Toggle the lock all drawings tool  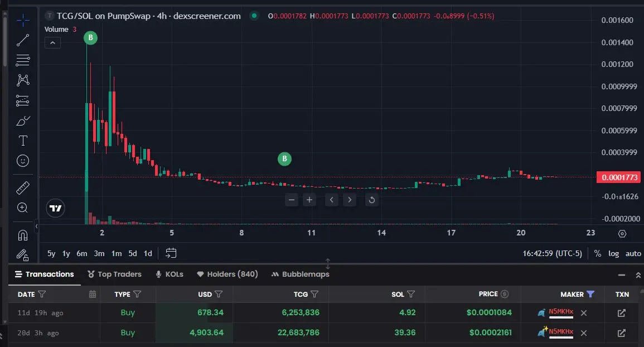coord(23,256)
